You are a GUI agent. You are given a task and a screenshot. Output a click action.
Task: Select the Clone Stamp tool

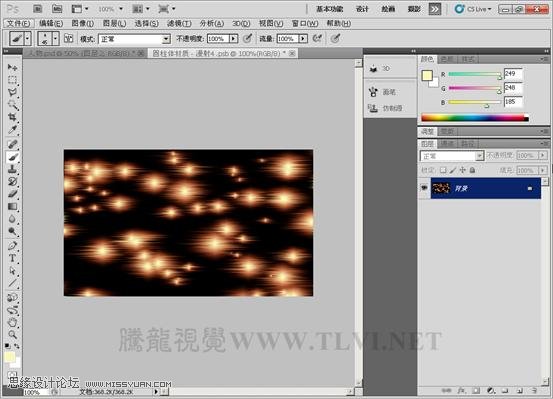click(x=13, y=169)
